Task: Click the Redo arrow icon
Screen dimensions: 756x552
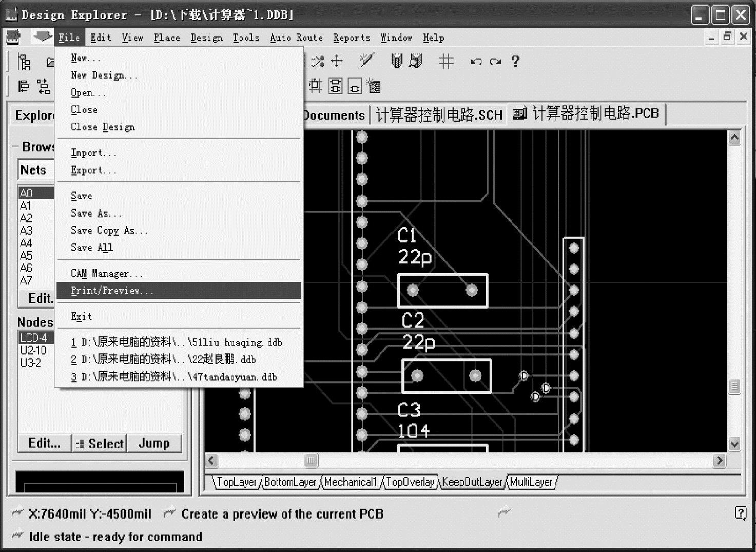Action: [495, 62]
